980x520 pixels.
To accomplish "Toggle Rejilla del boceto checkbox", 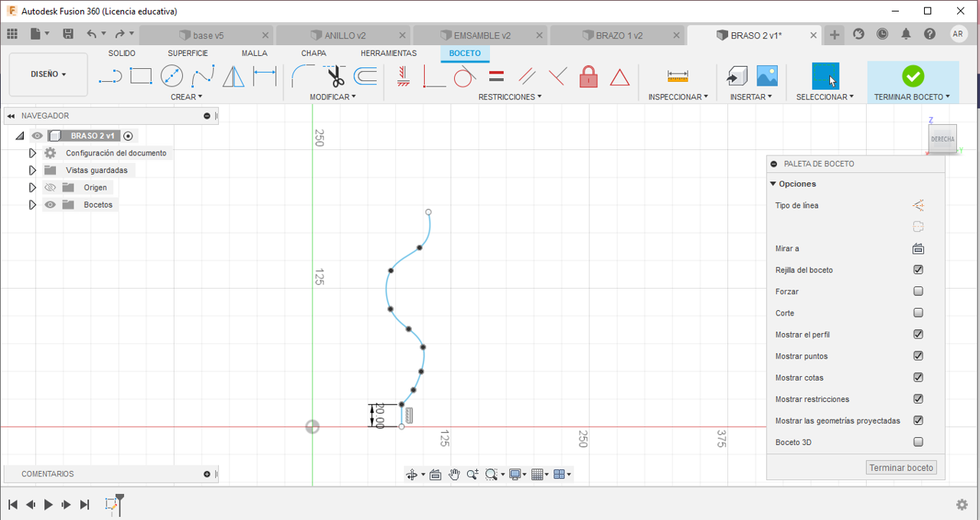I will coord(918,270).
